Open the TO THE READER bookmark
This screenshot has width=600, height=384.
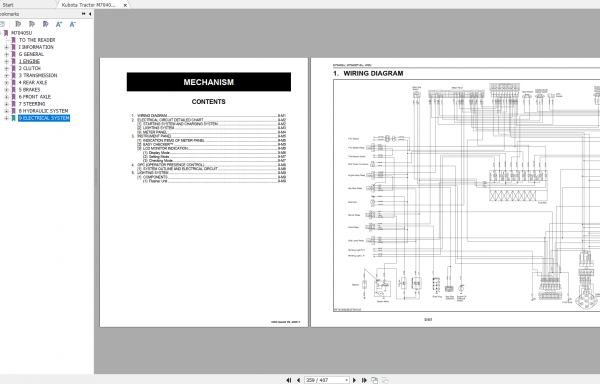37,40
